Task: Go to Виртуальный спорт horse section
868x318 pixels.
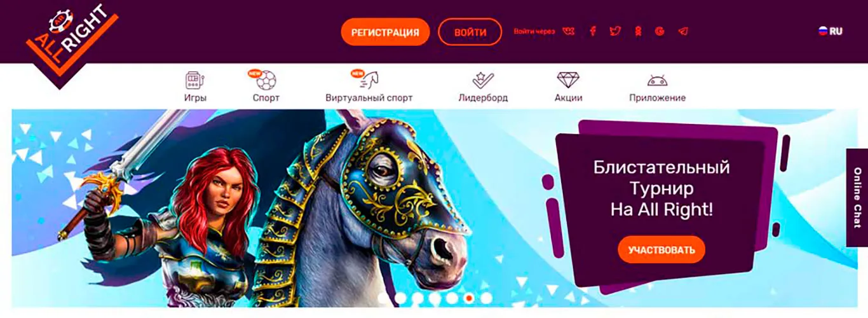Action: [x=369, y=87]
